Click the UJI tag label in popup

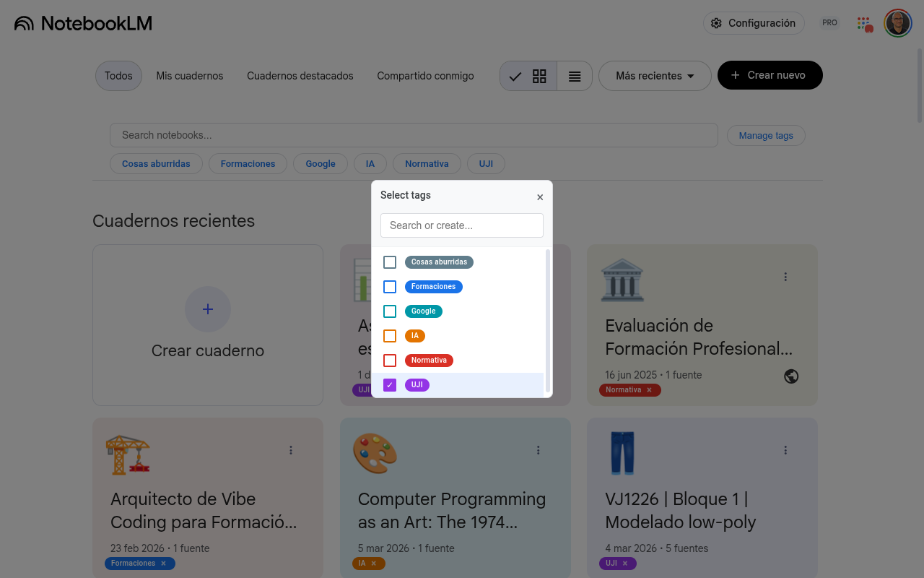point(417,385)
